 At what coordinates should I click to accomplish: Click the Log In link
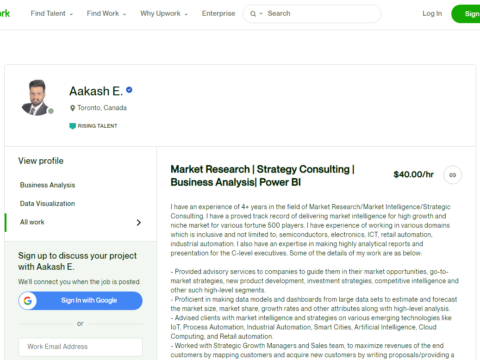tap(432, 14)
